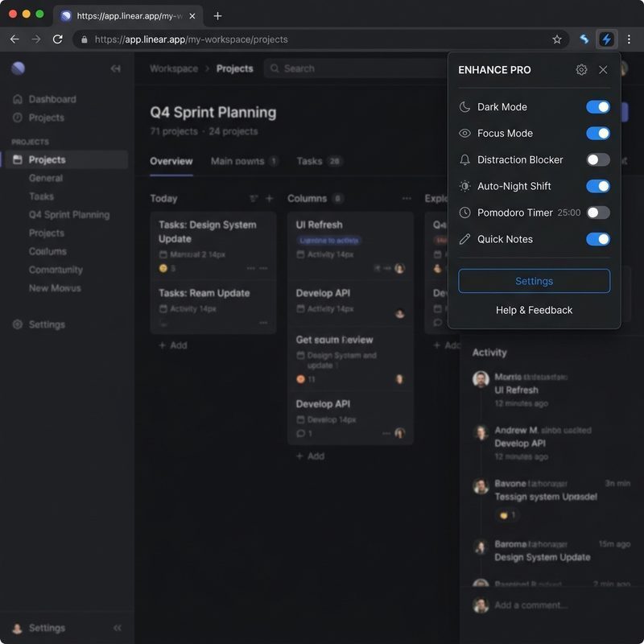The width and height of the screenshot is (644, 644).
Task: Collapse the sidebar with the top arrow icon
Action: click(x=115, y=68)
